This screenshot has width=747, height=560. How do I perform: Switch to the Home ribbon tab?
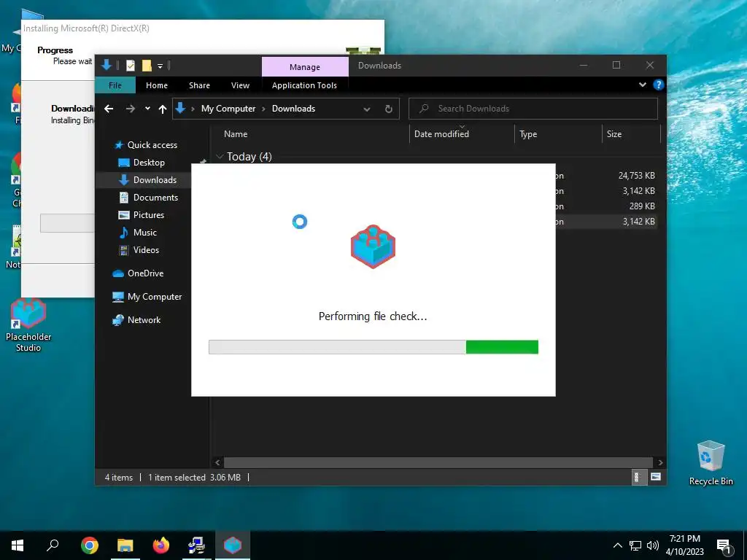pos(157,85)
